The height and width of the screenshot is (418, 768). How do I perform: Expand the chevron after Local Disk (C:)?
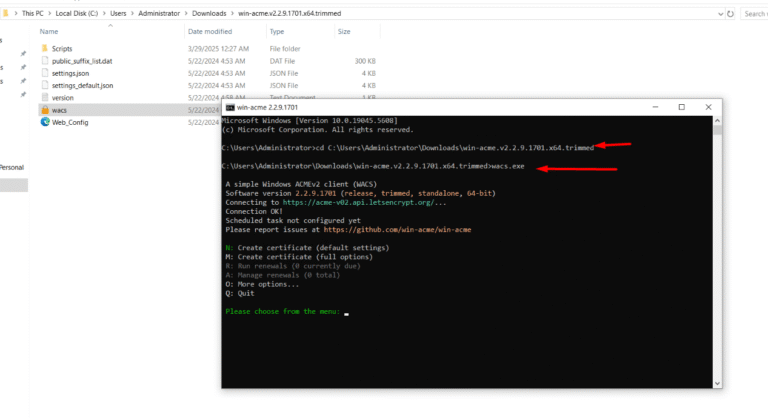[x=104, y=13]
